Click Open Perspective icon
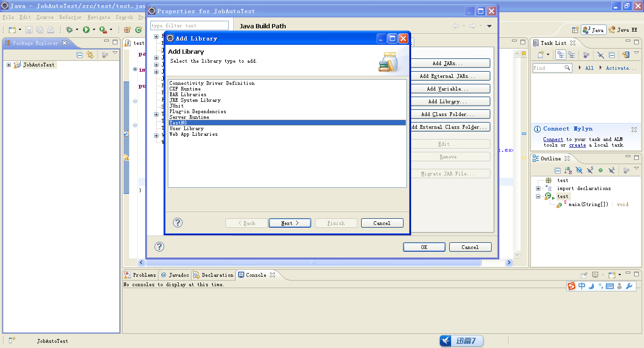Viewport: 644px width, 348px height. [576, 30]
